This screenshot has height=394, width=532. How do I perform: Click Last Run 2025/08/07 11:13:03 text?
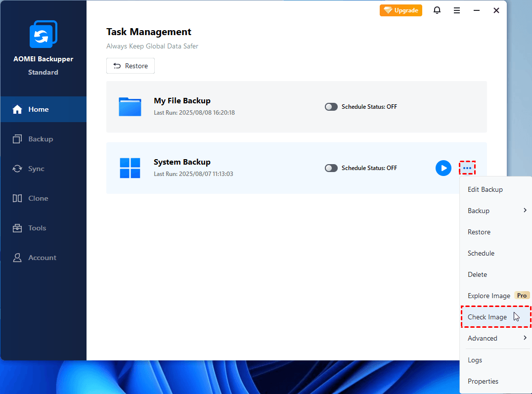193,174
